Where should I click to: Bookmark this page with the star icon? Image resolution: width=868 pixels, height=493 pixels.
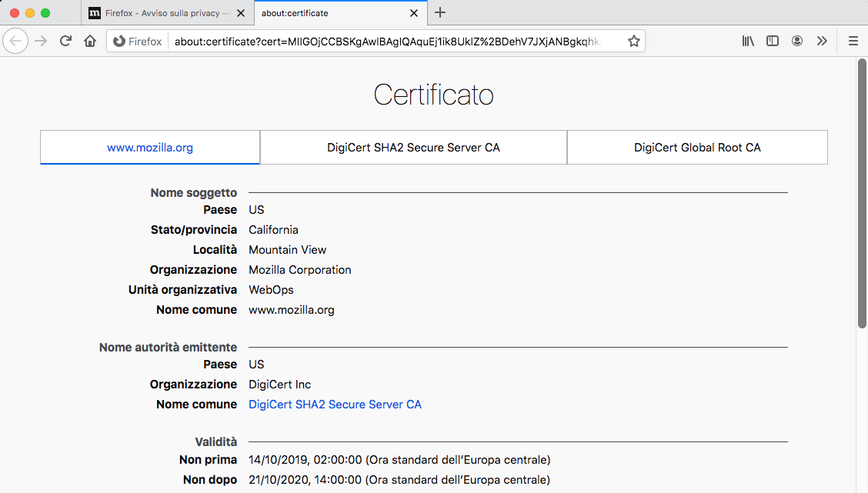pos(634,41)
